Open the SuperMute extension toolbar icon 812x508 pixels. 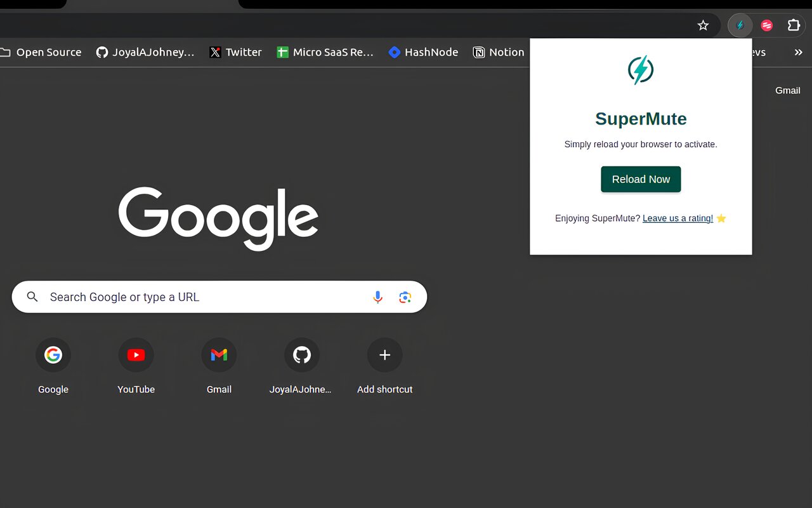tap(740, 25)
